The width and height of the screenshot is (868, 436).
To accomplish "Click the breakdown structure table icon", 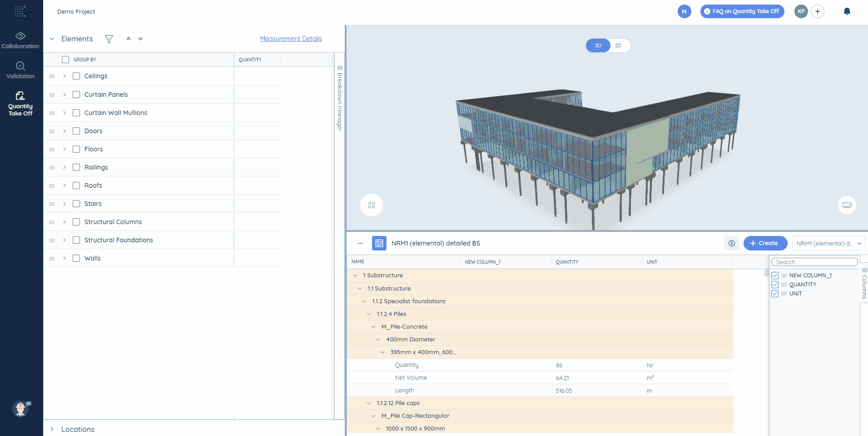I will pos(379,243).
